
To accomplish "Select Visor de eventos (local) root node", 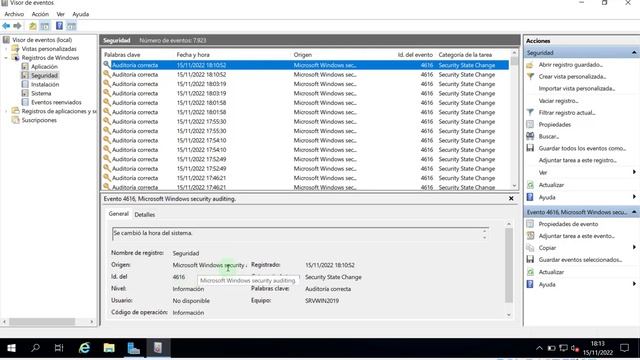I will click(42, 40).
